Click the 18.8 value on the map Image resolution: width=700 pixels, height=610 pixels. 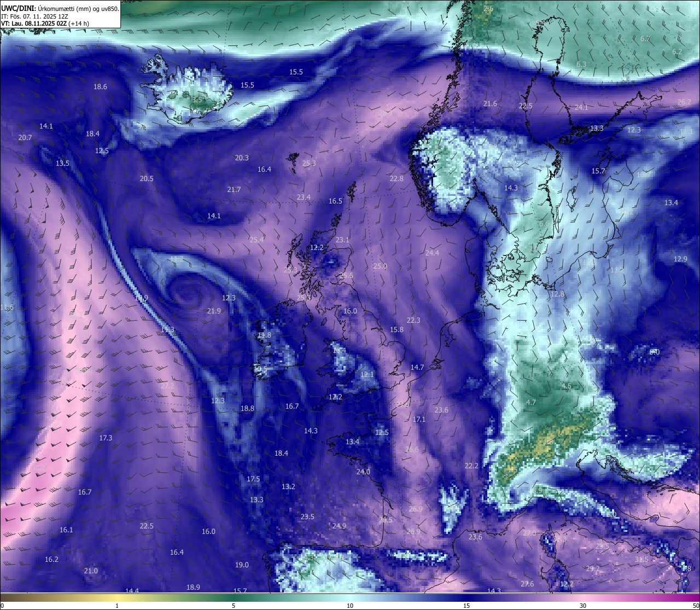tap(247, 408)
